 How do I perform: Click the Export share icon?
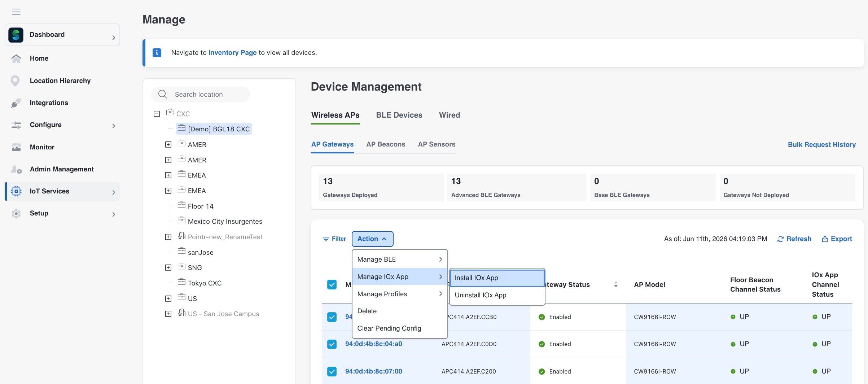pyautogui.click(x=825, y=239)
